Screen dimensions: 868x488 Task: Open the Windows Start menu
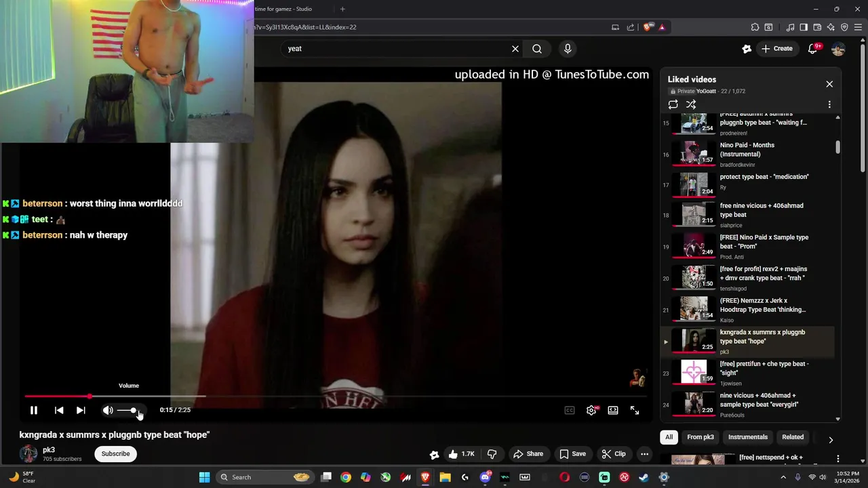point(204,477)
